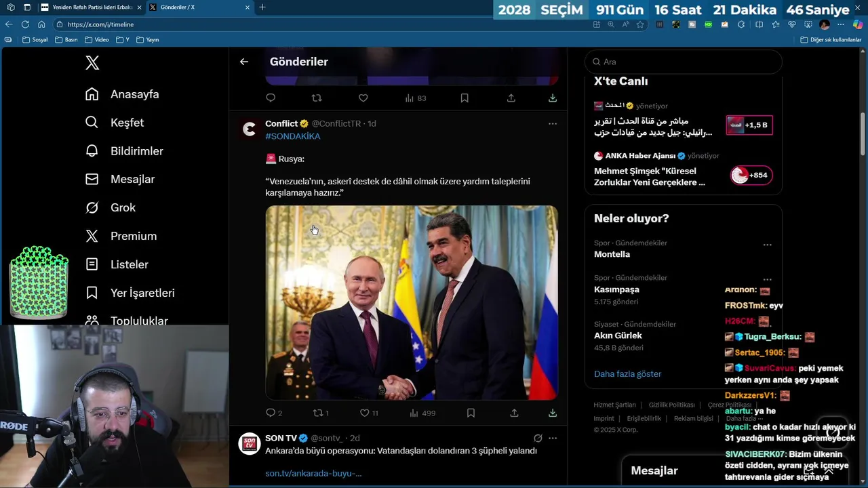This screenshot has height=488, width=868.
Task: Open Conflict post's more options menu
Action: pyautogui.click(x=553, y=123)
